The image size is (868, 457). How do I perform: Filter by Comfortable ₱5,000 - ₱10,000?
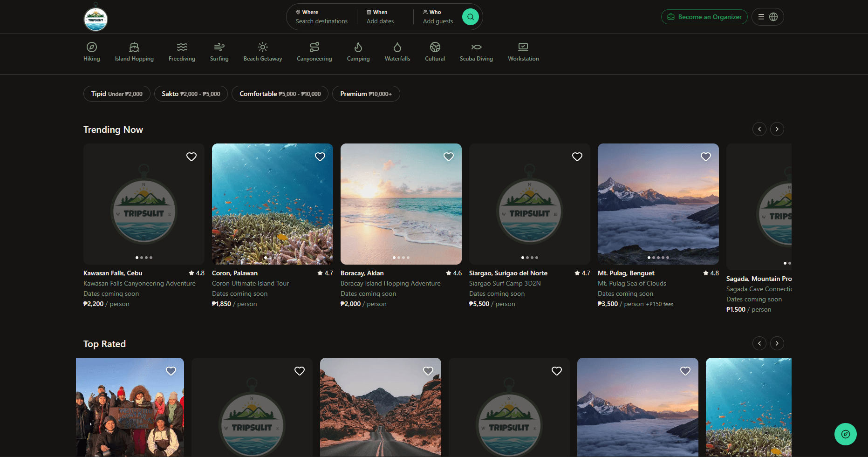point(280,94)
